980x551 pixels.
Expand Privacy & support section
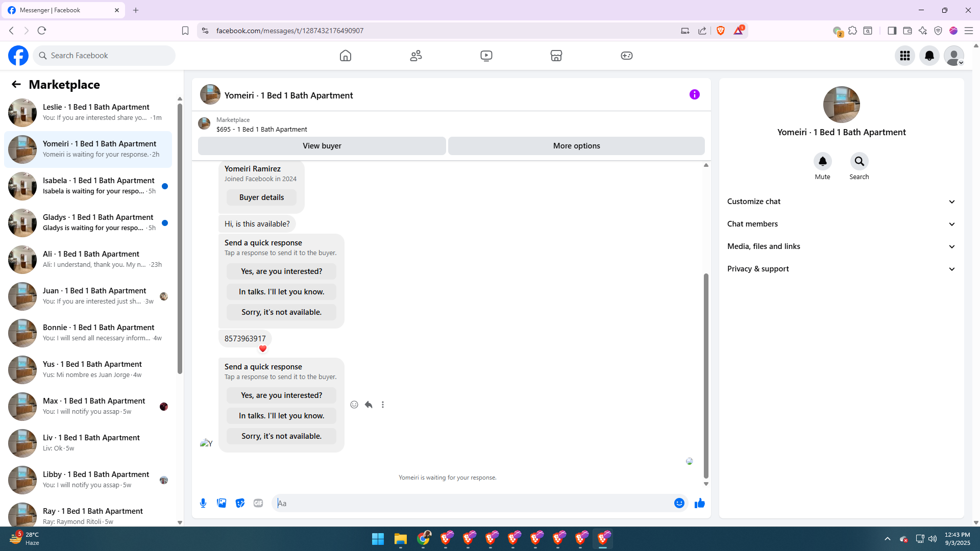click(x=842, y=269)
